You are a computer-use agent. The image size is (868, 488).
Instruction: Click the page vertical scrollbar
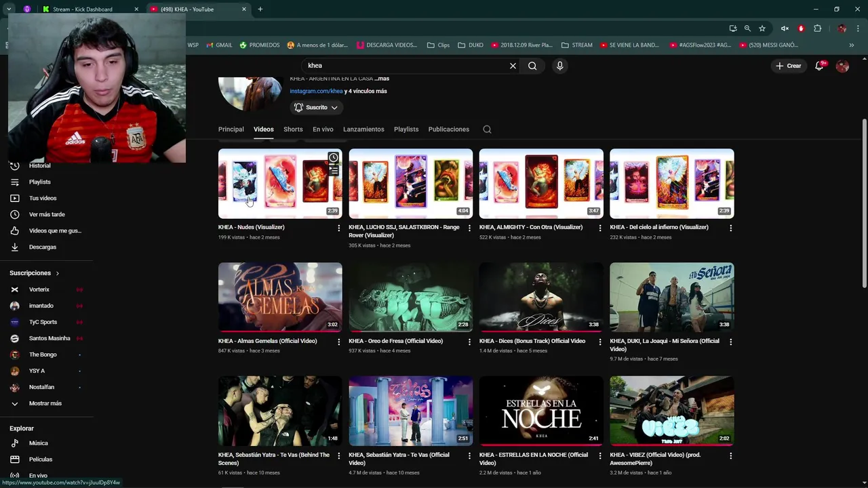[x=864, y=203]
